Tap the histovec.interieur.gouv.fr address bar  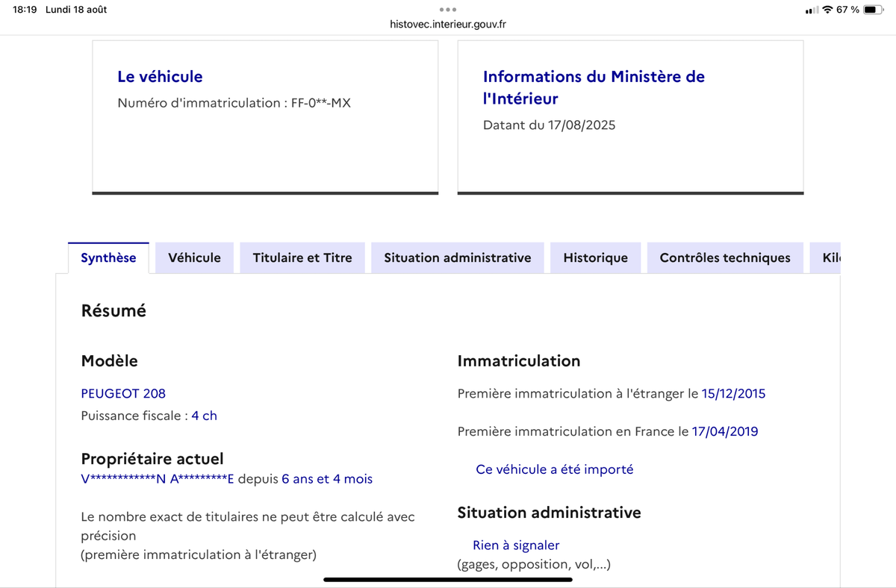[x=448, y=24]
